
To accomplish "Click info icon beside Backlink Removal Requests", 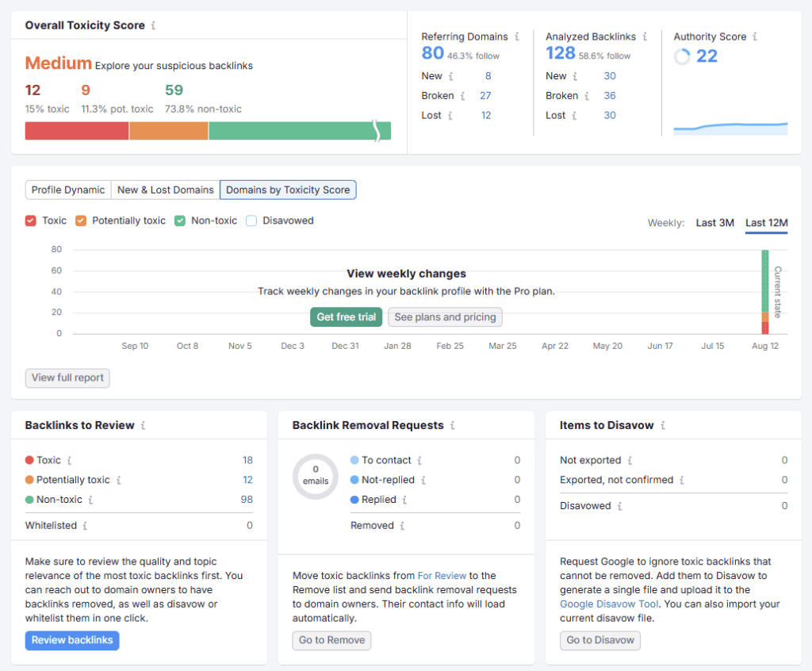I will click(453, 425).
